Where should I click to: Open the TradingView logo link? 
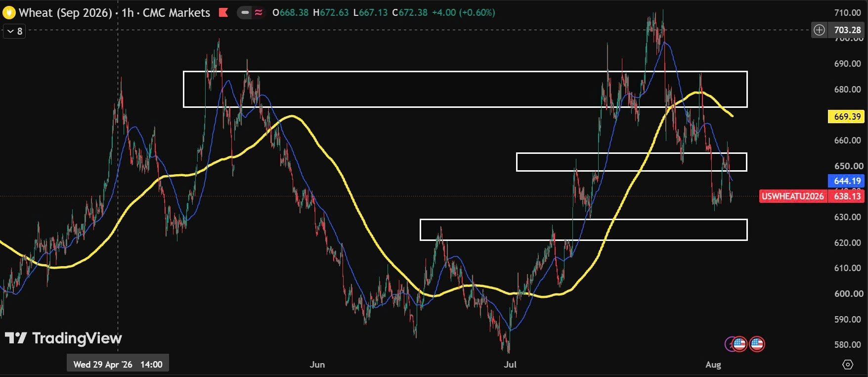click(x=63, y=338)
